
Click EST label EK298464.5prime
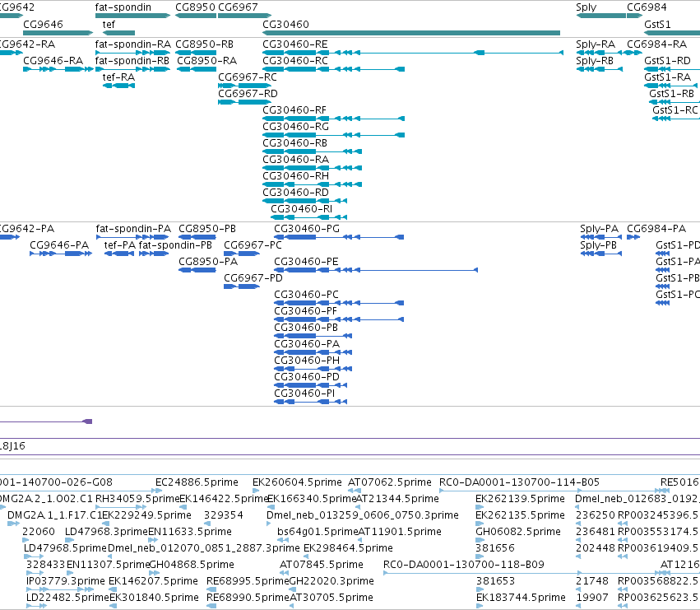pyautogui.click(x=348, y=548)
